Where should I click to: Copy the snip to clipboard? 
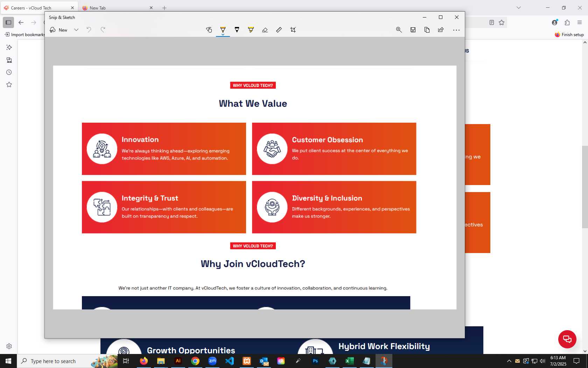(x=427, y=30)
